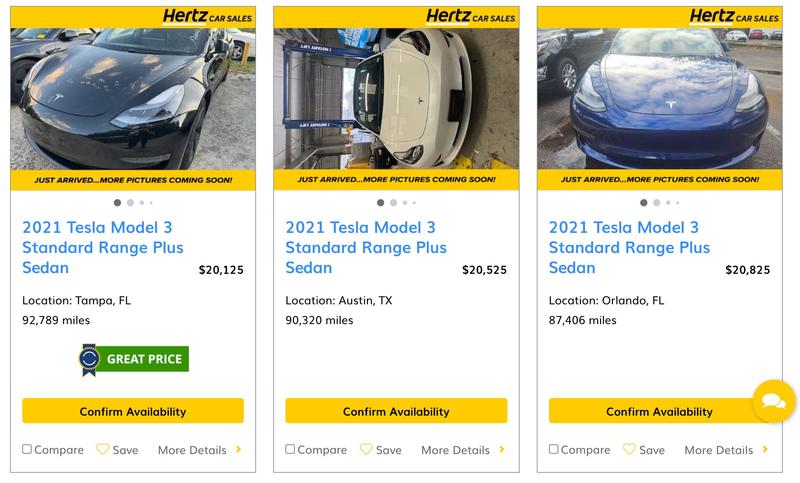The image size is (800, 483).
Task: Check Compare box for the Orlando Tesla
Action: tap(553, 450)
